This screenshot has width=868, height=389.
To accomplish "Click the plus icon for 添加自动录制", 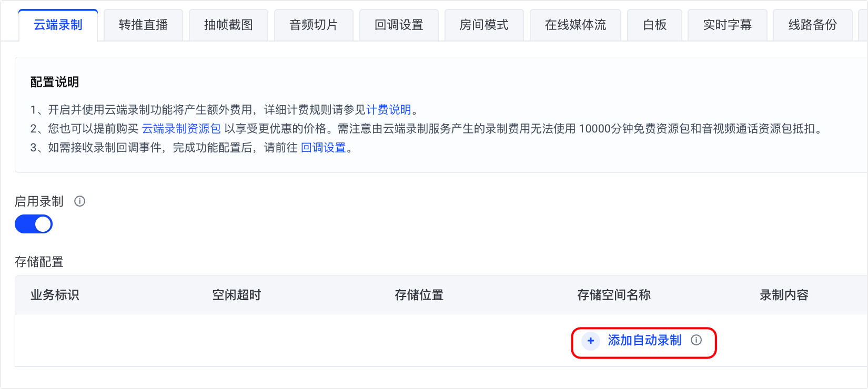I will pyautogui.click(x=591, y=341).
